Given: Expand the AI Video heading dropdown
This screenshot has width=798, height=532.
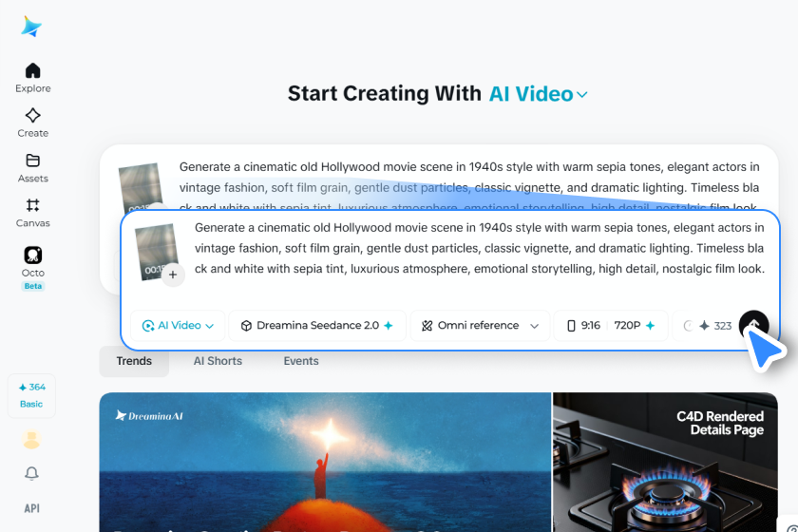Looking at the screenshot, I should click(x=538, y=94).
